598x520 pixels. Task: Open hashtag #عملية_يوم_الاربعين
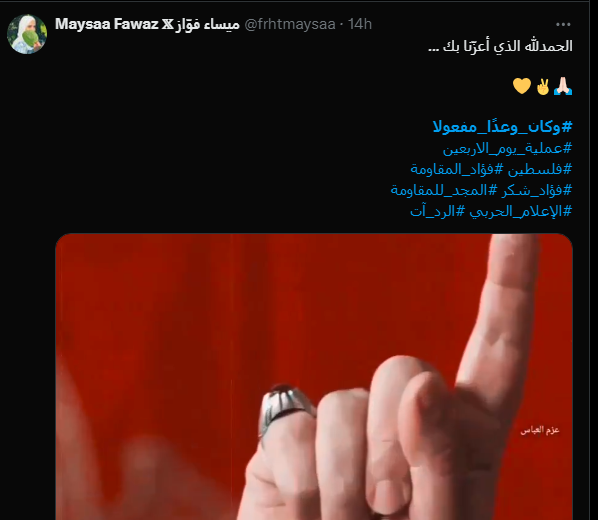click(x=507, y=148)
